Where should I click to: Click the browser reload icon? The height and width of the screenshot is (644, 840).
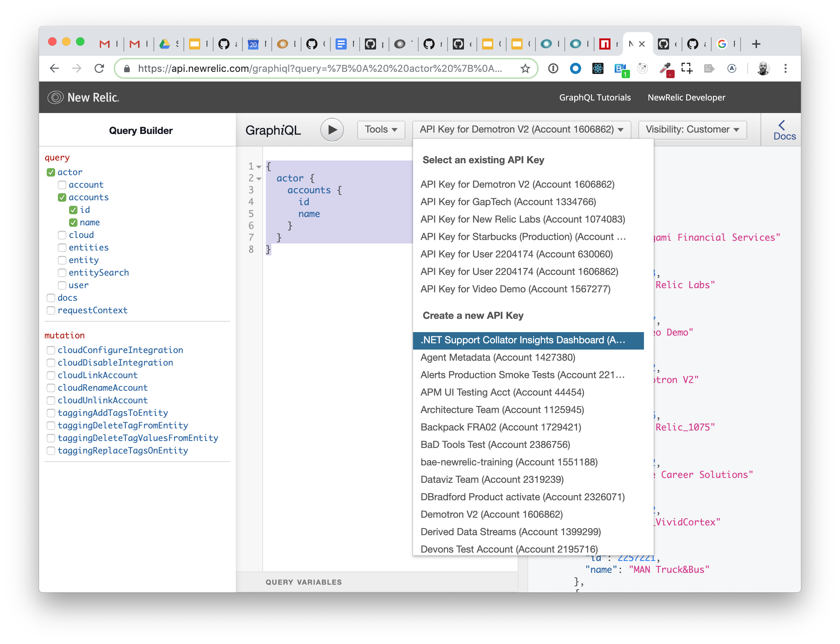click(99, 69)
